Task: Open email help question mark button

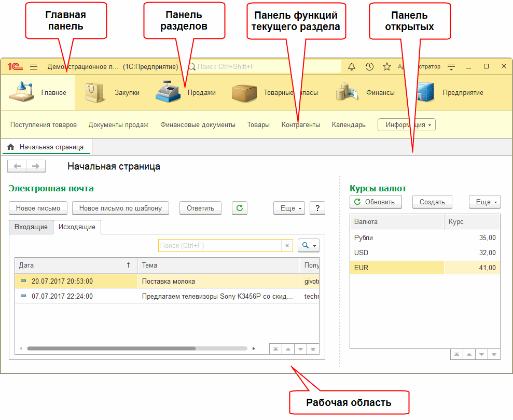Action: pos(317,208)
